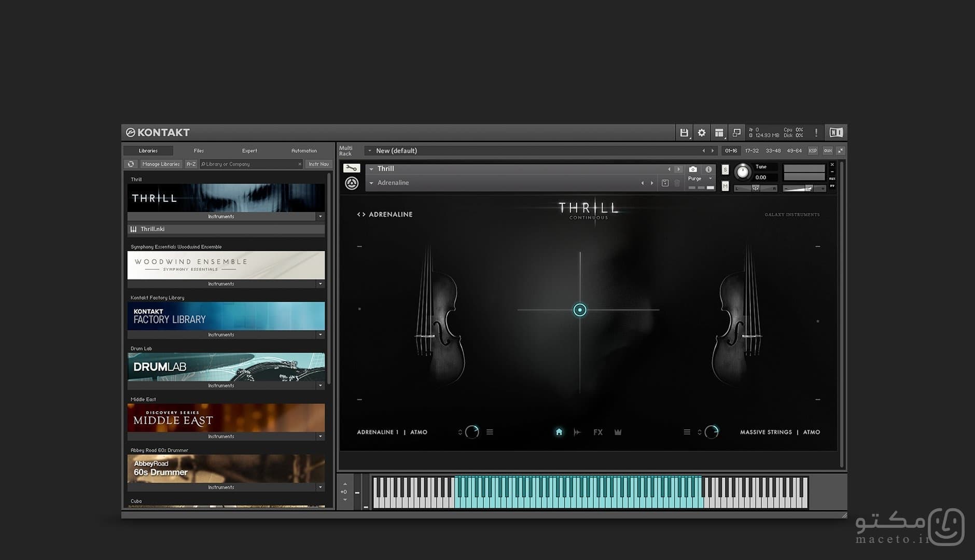Viewport: 975px width, 560px height.
Task: Toggle instrument AUX strip button
Action: [x=832, y=178]
